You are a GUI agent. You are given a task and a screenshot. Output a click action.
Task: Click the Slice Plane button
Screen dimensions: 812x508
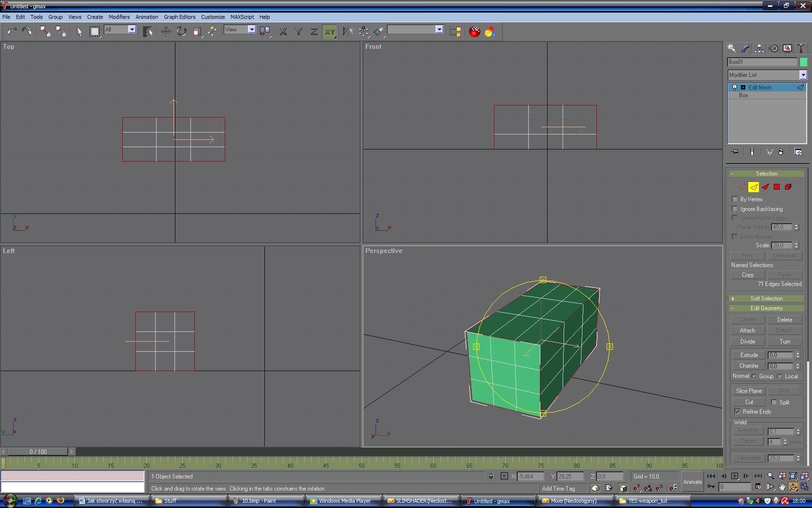coord(749,391)
